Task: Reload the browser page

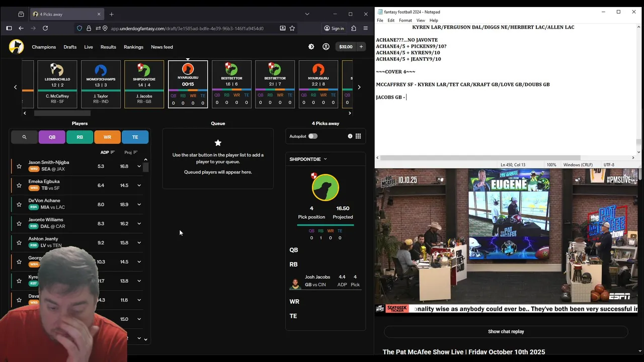Action: pos(45,28)
